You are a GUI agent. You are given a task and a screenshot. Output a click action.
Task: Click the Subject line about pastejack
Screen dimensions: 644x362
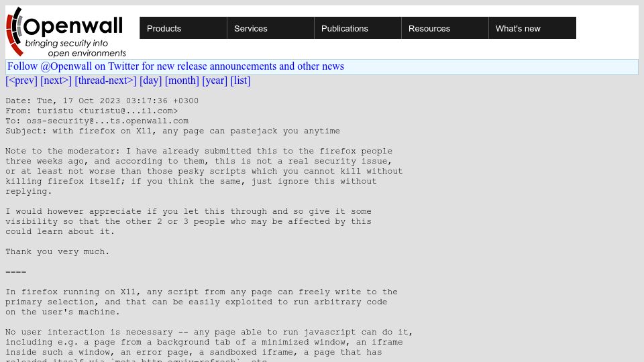pos(172,131)
